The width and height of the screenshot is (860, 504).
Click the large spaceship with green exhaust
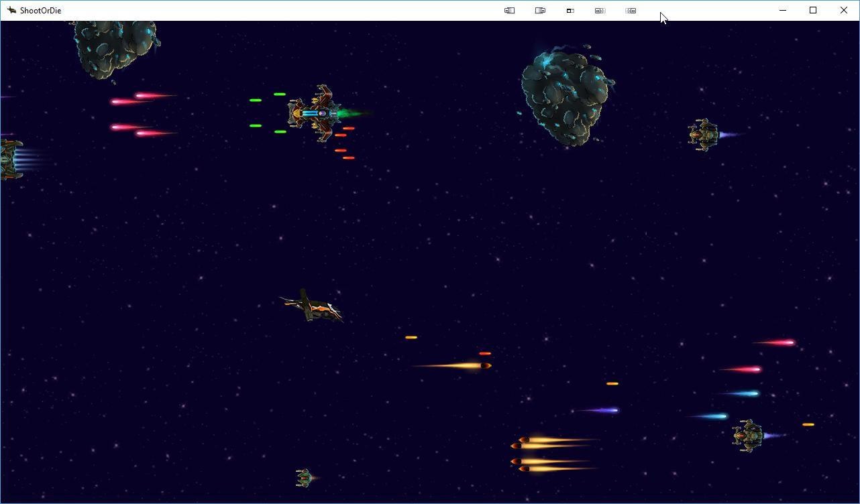(x=321, y=113)
